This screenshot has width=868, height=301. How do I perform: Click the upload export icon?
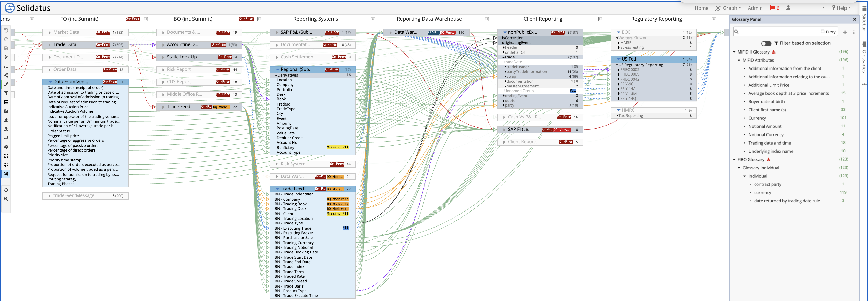point(6,129)
